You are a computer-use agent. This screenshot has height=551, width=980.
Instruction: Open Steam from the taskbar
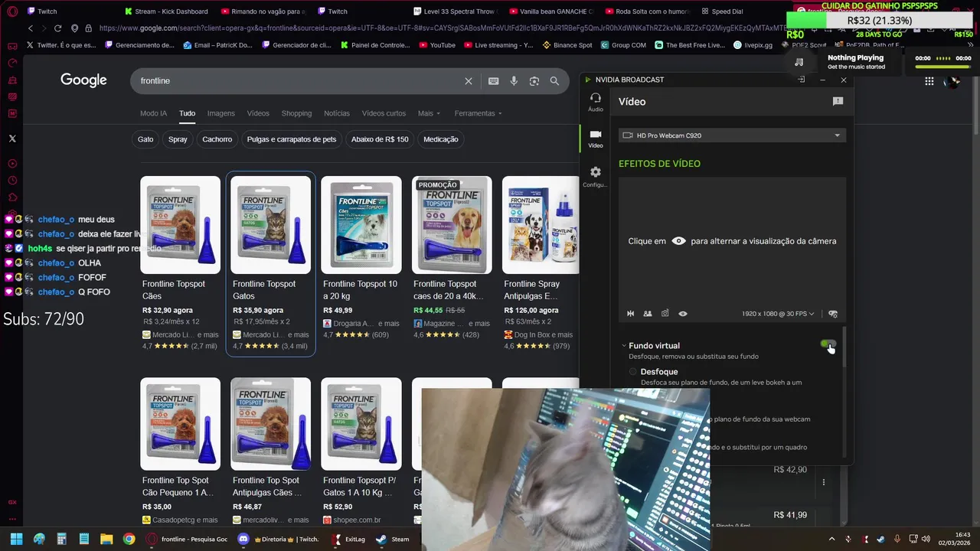click(x=394, y=539)
